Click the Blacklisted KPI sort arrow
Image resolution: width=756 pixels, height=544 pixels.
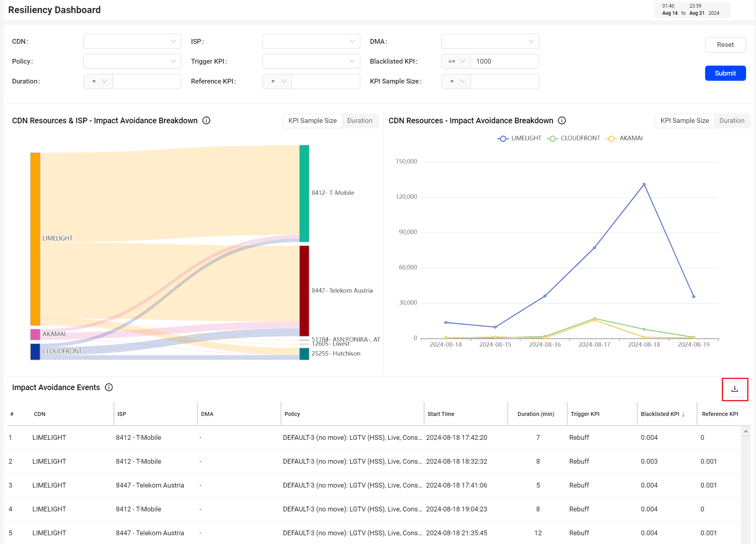tap(683, 414)
